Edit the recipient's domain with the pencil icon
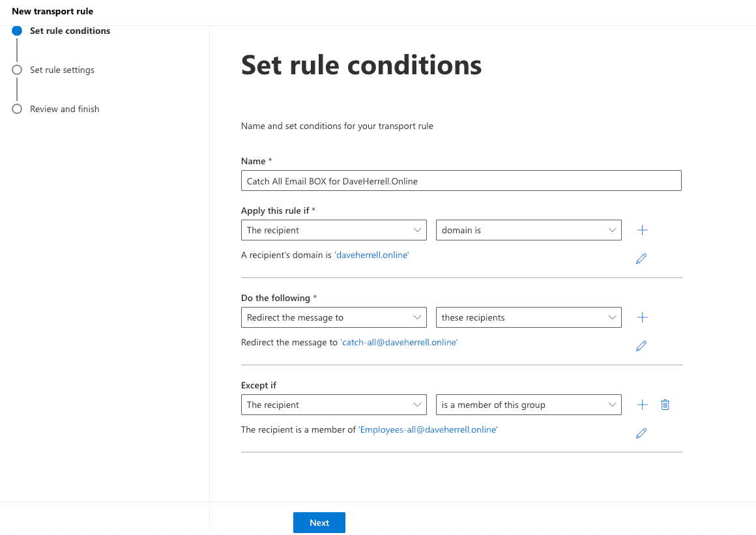This screenshot has height=535, width=756. 641,259
